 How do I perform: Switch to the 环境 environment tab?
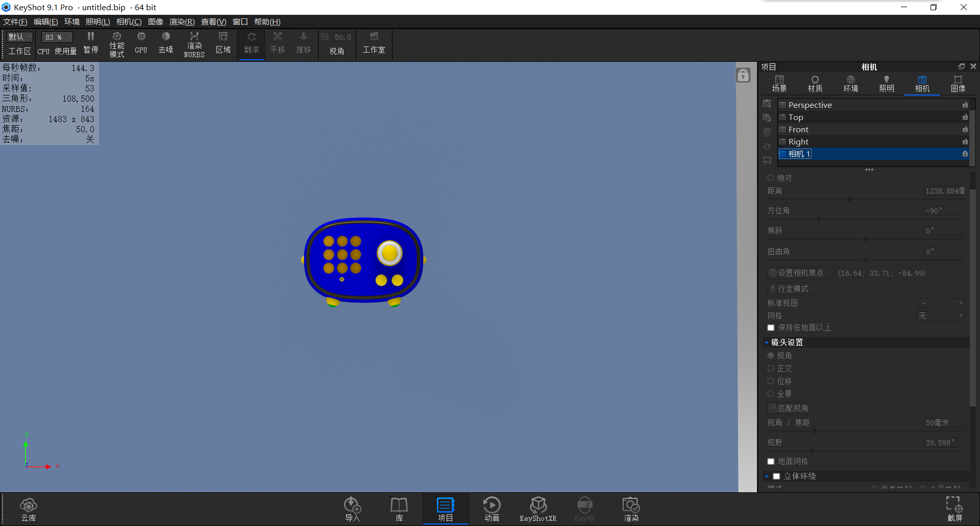click(x=850, y=83)
